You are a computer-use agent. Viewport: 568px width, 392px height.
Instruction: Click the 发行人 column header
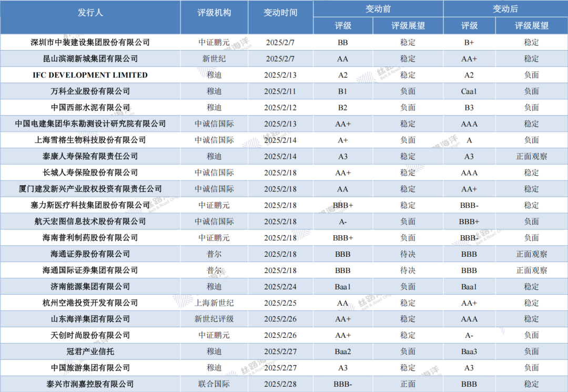coord(90,13)
